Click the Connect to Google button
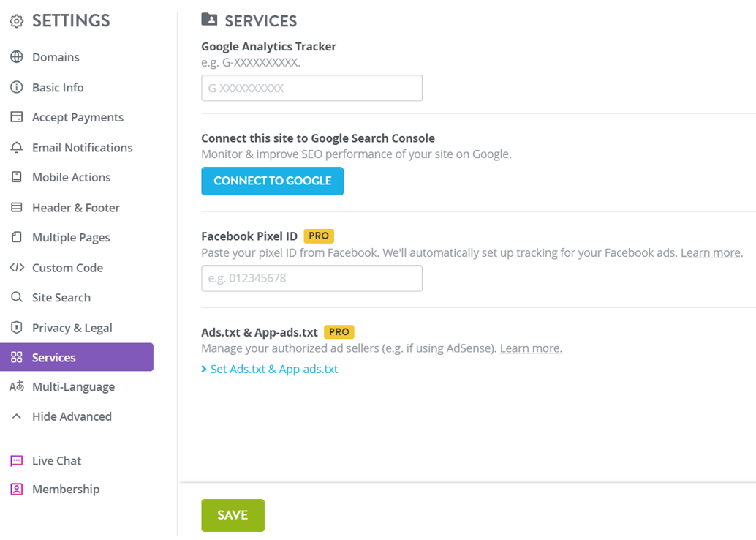756x540 pixels. (x=273, y=181)
